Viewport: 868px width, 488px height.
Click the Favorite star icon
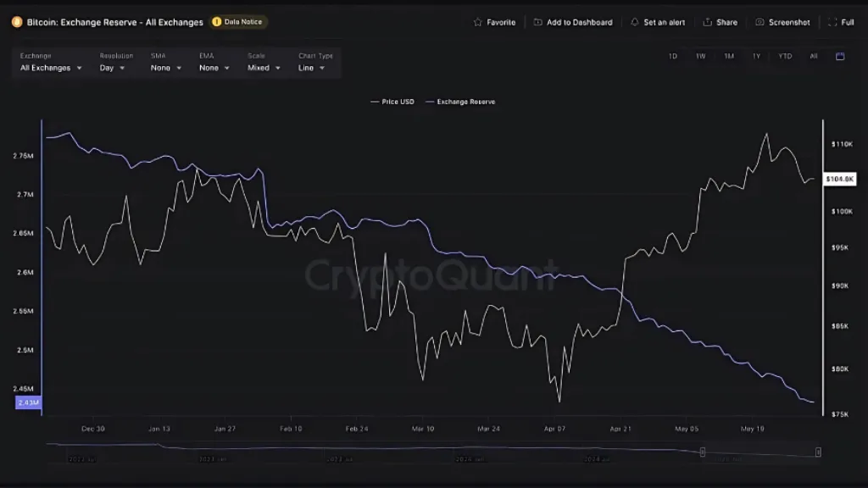coord(478,22)
